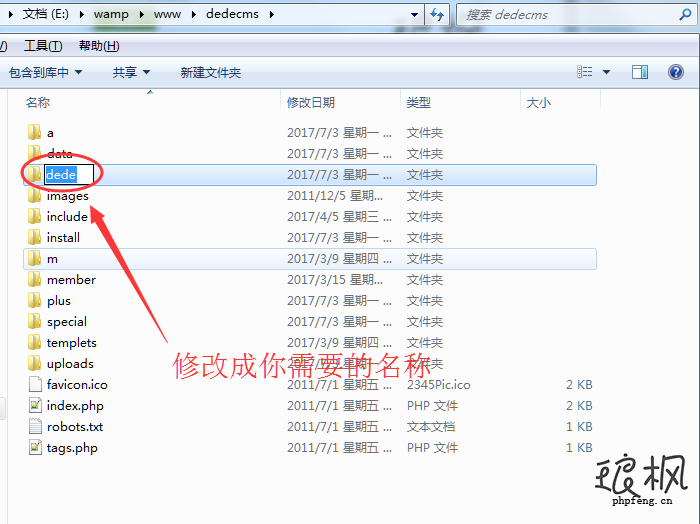Click in the 搜索 dedecms search field
This screenshot has width=700, height=524.
point(567,15)
